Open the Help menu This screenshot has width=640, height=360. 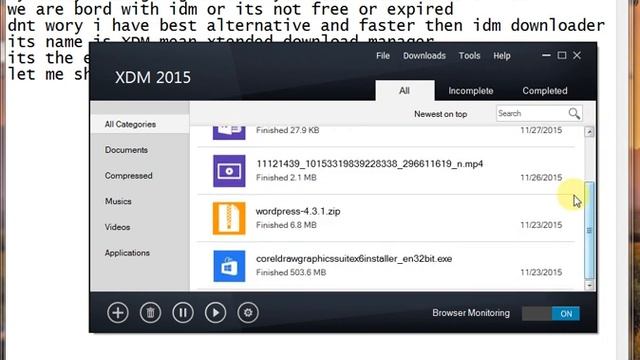[502, 56]
